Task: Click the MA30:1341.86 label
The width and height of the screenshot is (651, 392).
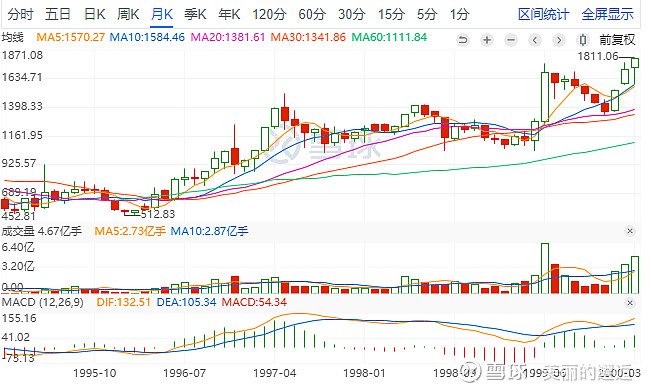Action: pyautogui.click(x=308, y=37)
